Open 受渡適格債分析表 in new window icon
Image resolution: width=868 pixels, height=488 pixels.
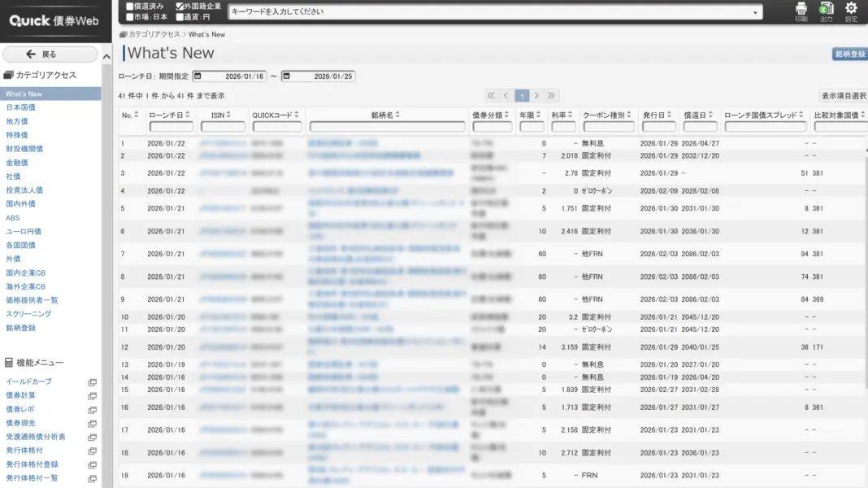point(93,438)
